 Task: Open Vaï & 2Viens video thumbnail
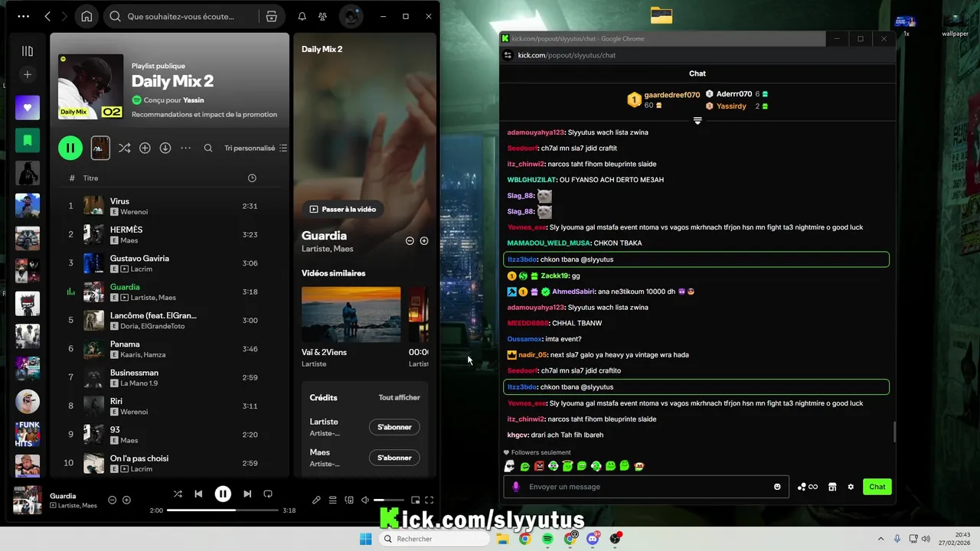tap(351, 315)
